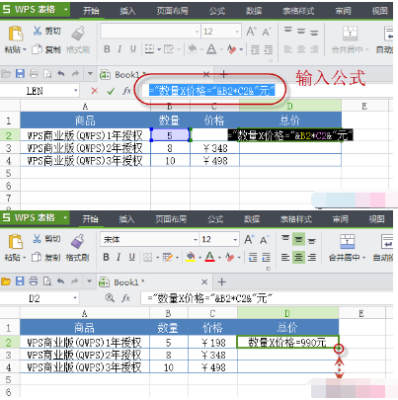Open 插入 tab in the D2 window
This screenshot has height=400, width=398.
tap(126, 219)
